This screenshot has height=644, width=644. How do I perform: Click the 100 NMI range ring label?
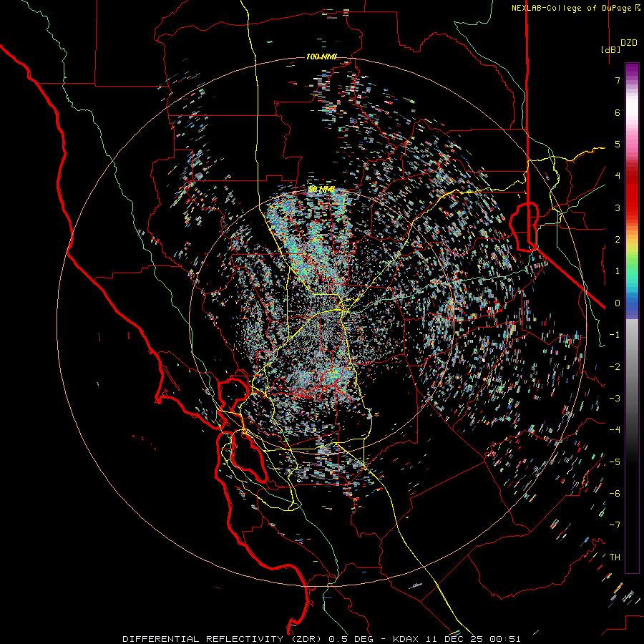coord(321,57)
